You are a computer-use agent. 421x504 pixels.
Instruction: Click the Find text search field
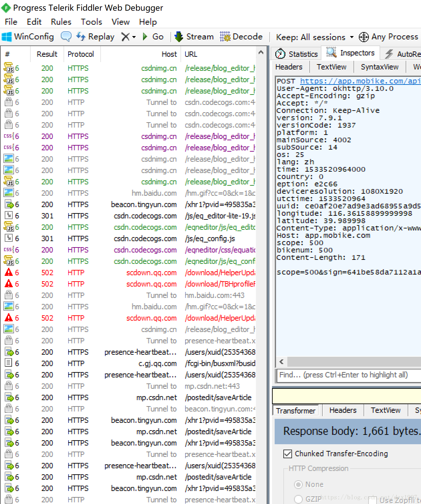(349, 375)
